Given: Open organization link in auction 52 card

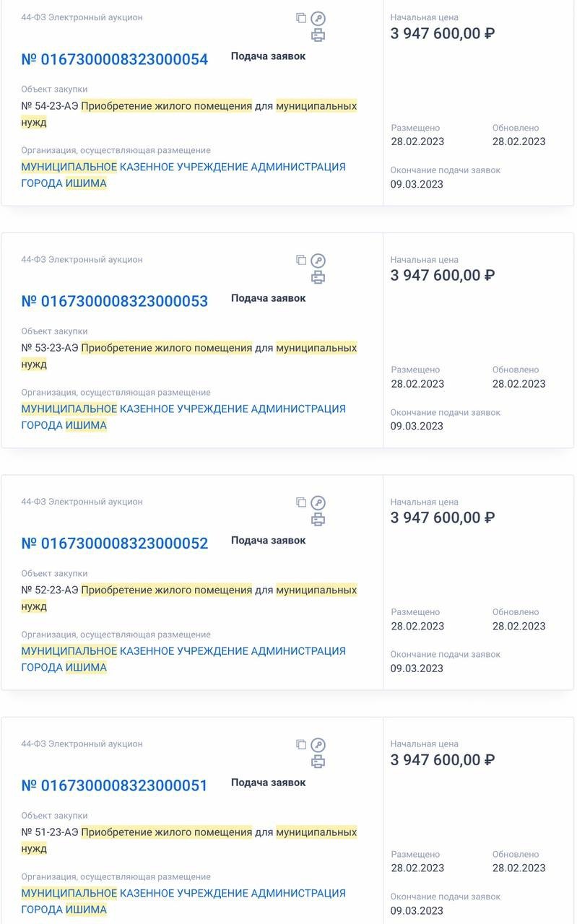Looking at the screenshot, I should click(183, 659).
